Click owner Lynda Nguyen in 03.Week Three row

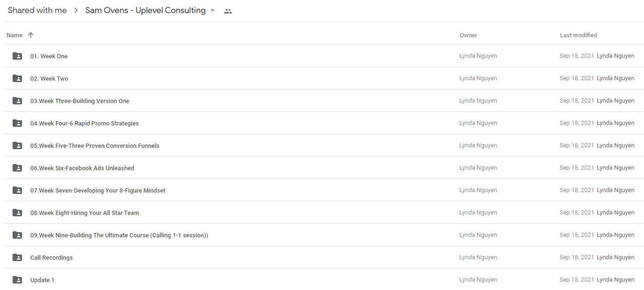[478, 101]
